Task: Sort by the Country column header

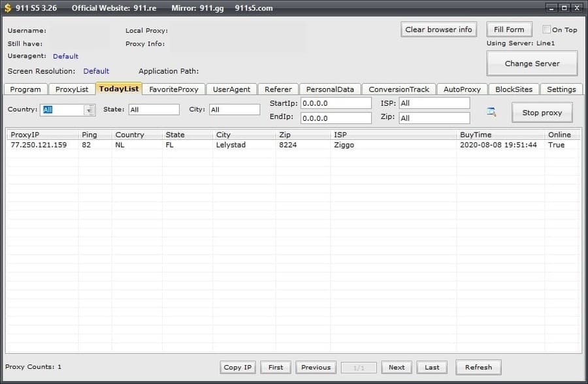Action: [137, 135]
